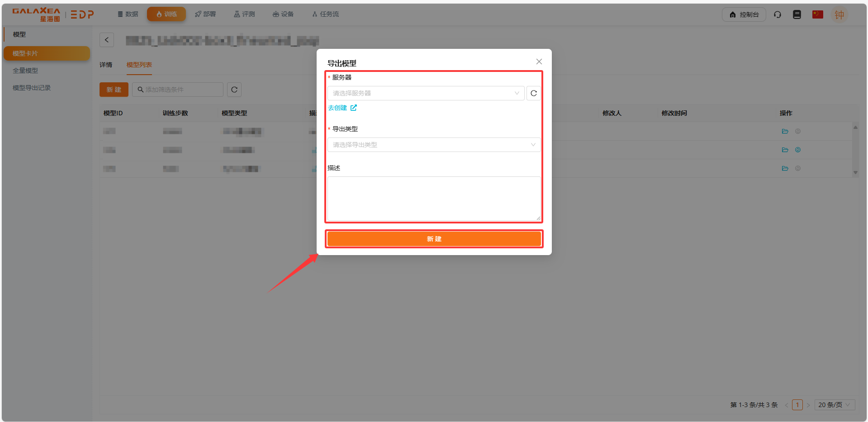This screenshot has height=422, width=868.
Task: Expand the 请选择导出类型 dropdown
Action: (433, 145)
